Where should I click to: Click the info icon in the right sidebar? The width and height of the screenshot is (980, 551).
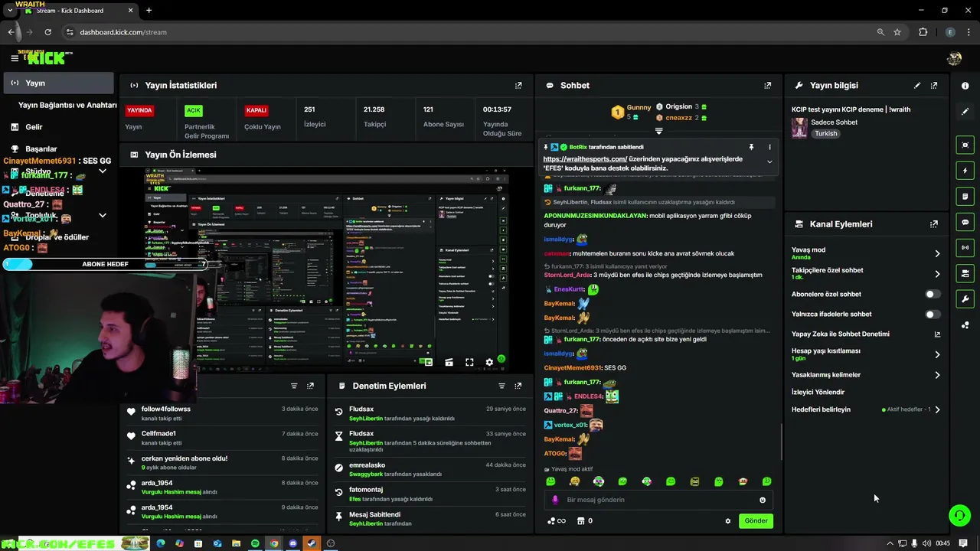coord(965,86)
